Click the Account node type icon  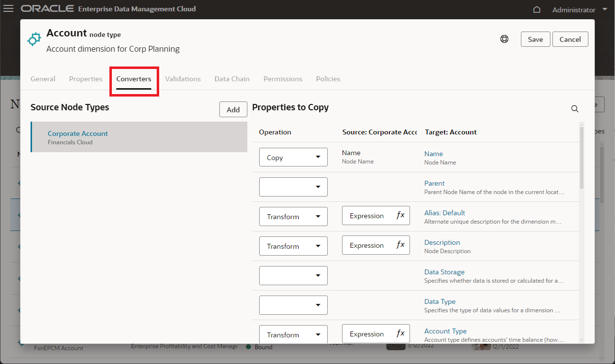coord(34,39)
